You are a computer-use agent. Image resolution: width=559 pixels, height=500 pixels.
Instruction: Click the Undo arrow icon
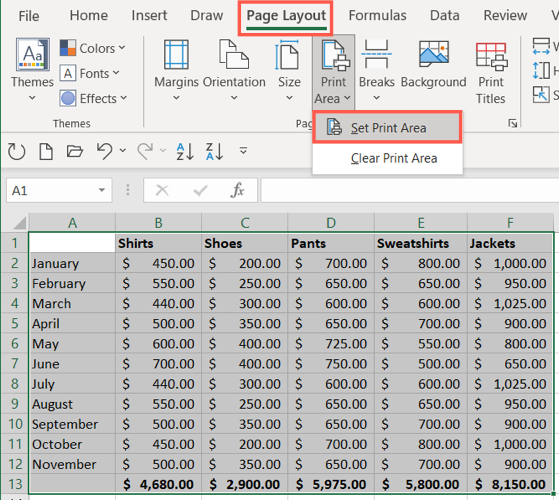[x=104, y=151]
